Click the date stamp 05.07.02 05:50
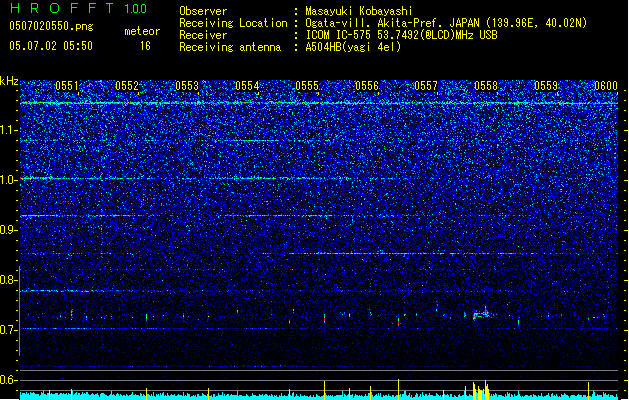629x400 pixels. tap(51, 46)
